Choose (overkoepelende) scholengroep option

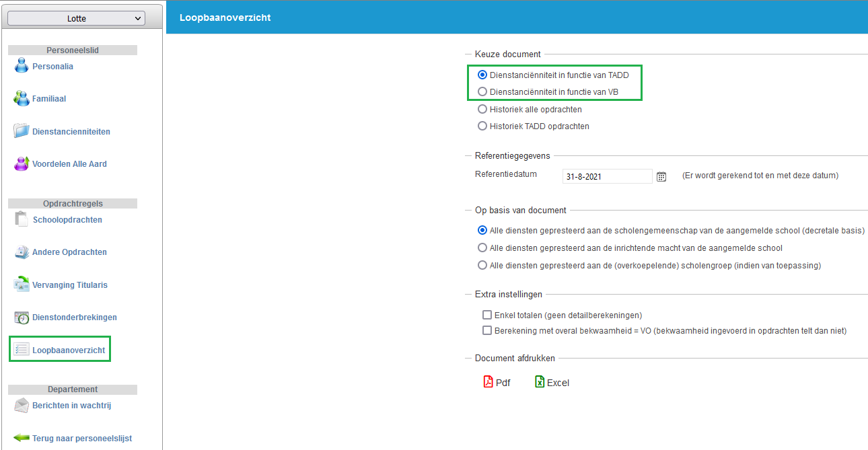482,265
